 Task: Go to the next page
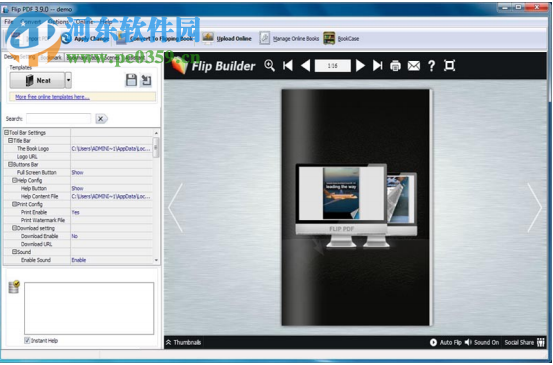point(360,66)
